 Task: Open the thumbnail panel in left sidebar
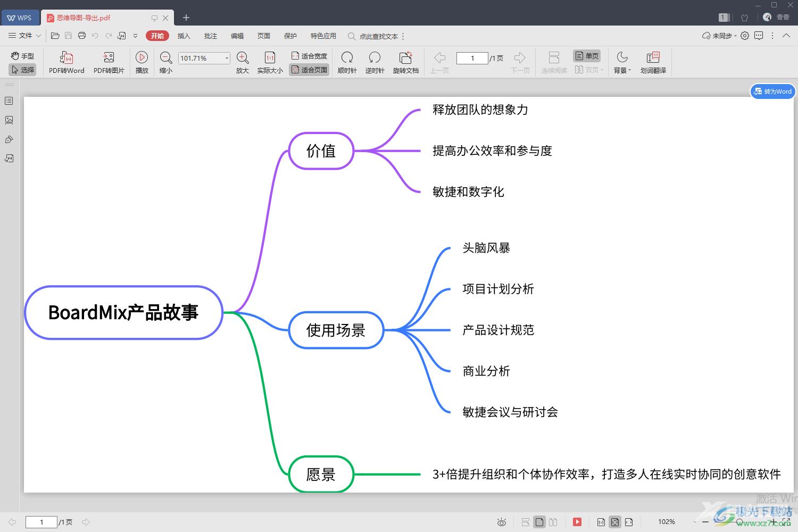pos(9,120)
